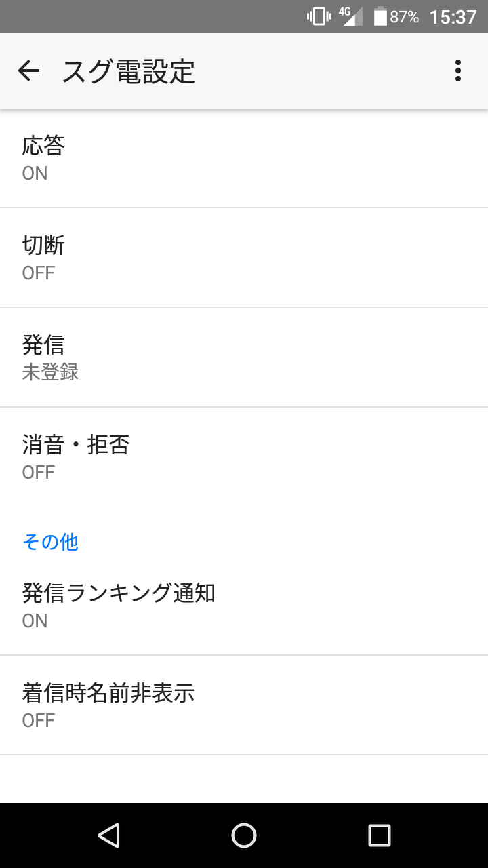Toggle 発信ランキング通知 setting
Viewport: 488px width, 868px height.
[x=244, y=606]
